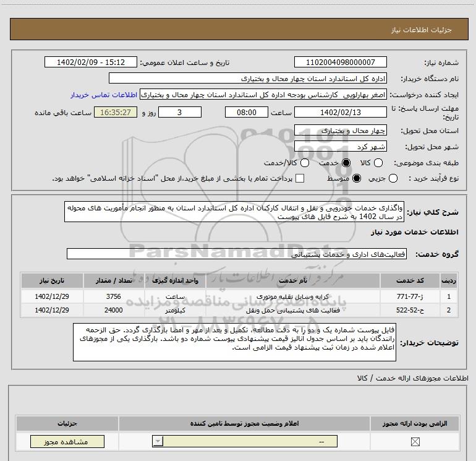Click the جزئیات column header
The width and height of the screenshot is (476, 461).
point(67,424)
